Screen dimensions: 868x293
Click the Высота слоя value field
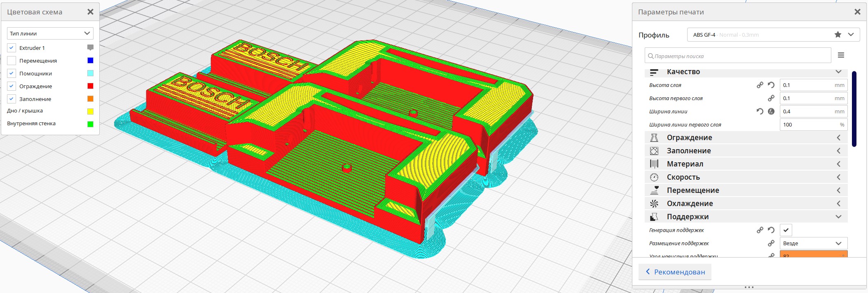[x=813, y=85]
